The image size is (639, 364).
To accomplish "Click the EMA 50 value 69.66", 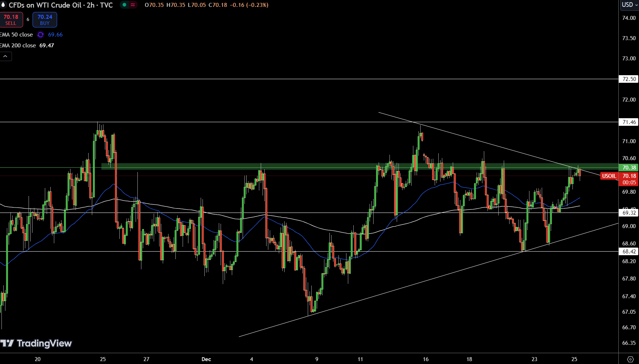I will click(55, 35).
